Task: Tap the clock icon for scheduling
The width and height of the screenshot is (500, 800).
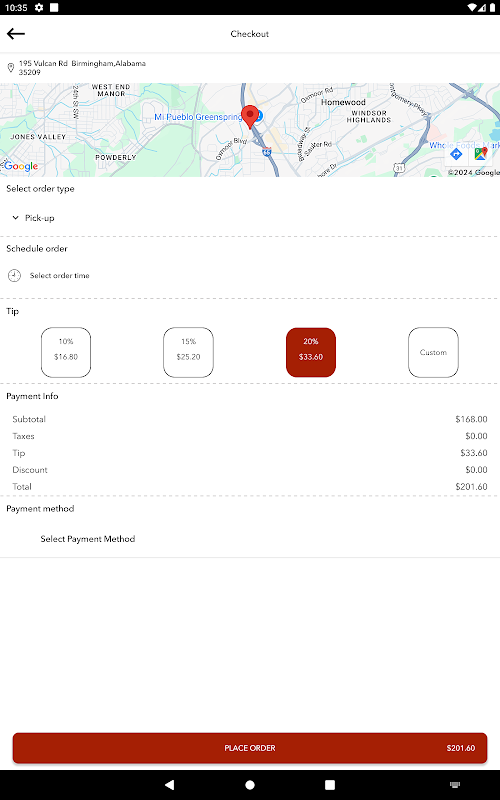Action: tap(14, 276)
